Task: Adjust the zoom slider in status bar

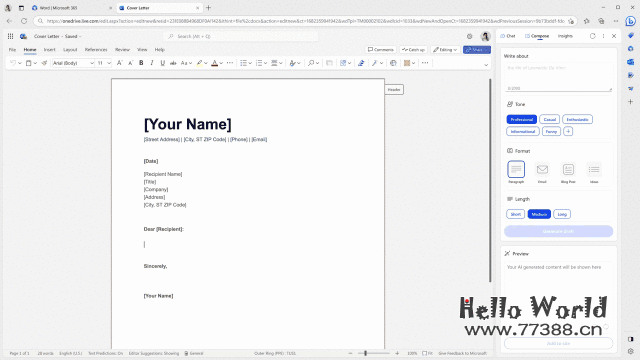Action: point(366,353)
